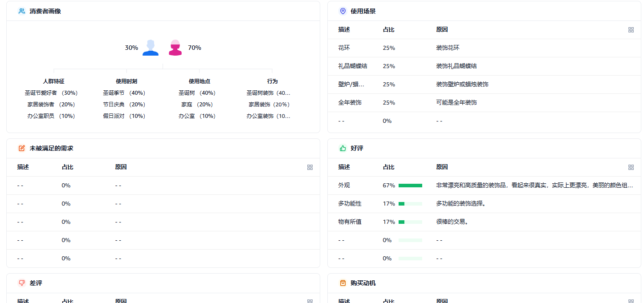Click the 70% female percentage label
The image size is (644, 303).
point(195,48)
